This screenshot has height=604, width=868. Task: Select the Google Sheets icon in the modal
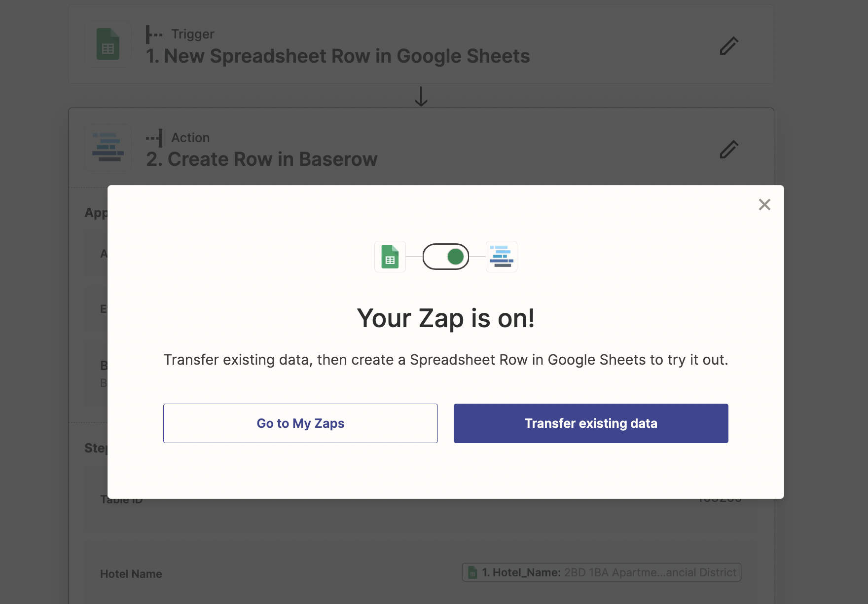tap(390, 256)
